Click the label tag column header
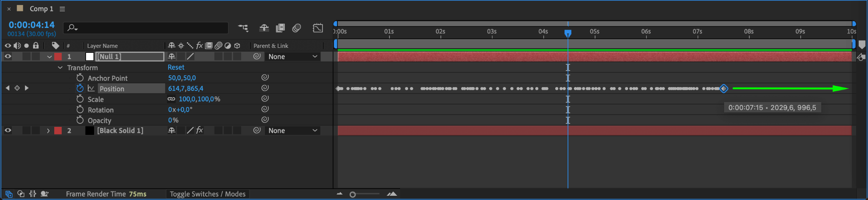The width and height of the screenshot is (868, 200). (56, 45)
